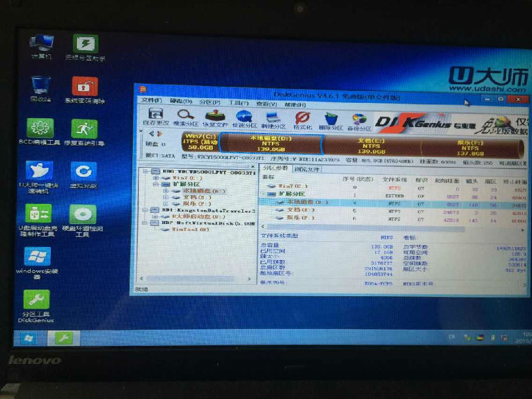Click the 文件系统 column header
This screenshot has height=399, width=532.
394,180
